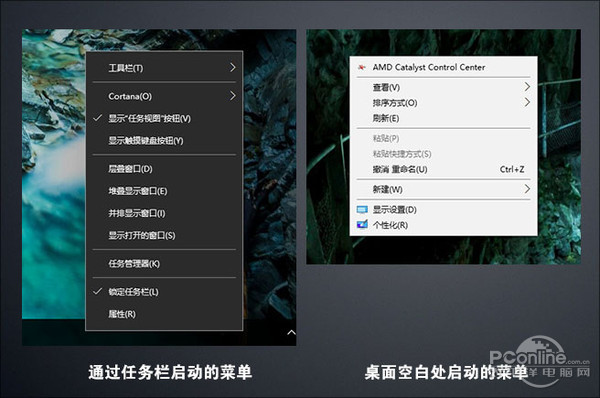Expand the 工具栏(T) submenu arrow
Screen dimensions: 600x398
232,67
